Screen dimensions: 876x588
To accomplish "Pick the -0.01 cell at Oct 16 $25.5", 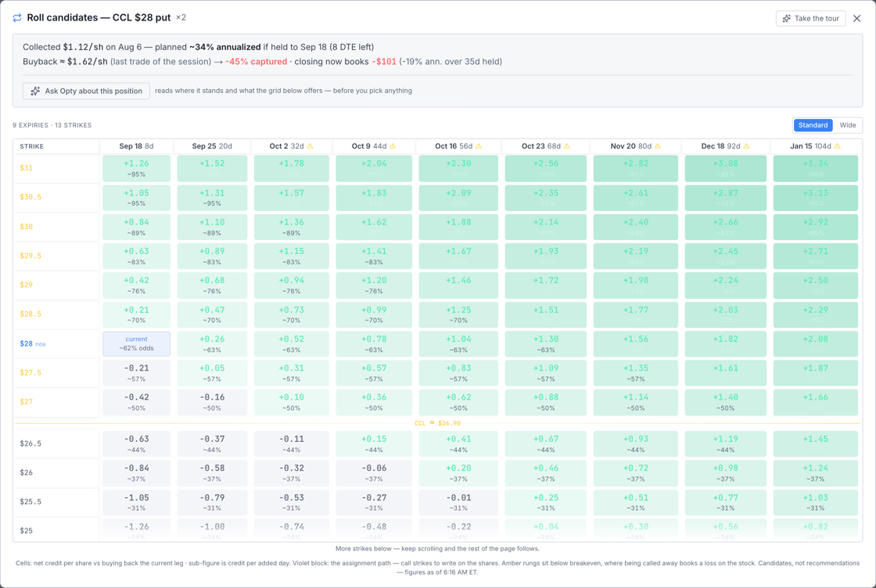I will click(458, 503).
